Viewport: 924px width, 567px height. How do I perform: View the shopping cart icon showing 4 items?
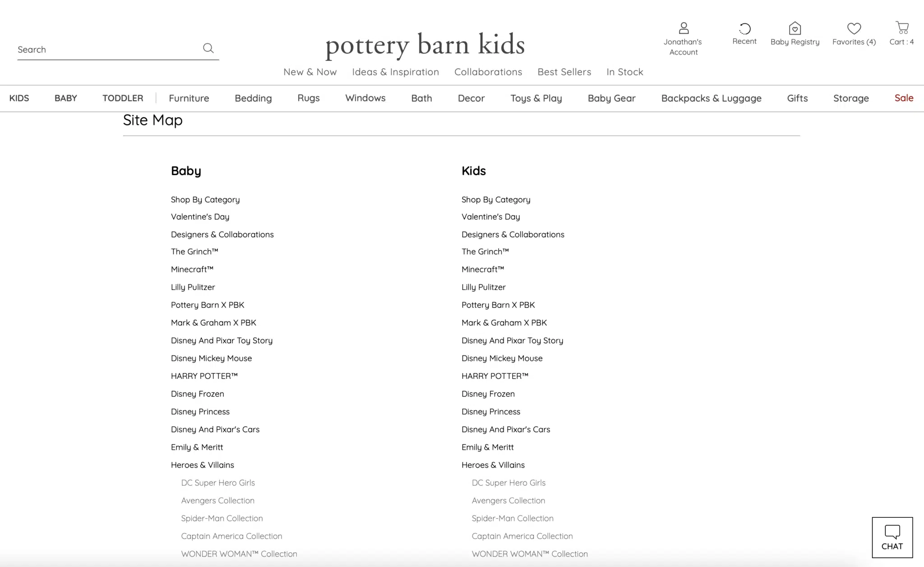point(902,28)
